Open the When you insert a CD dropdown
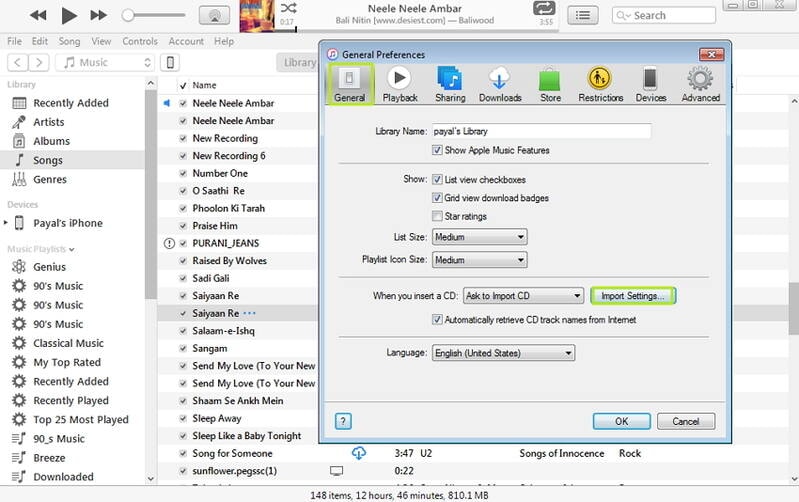 pyautogui.click(x=523, y=296)
